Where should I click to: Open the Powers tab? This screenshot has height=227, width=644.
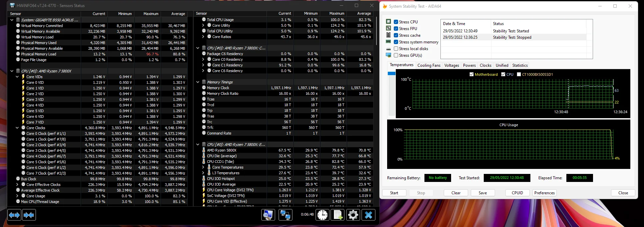pos(469,65)
